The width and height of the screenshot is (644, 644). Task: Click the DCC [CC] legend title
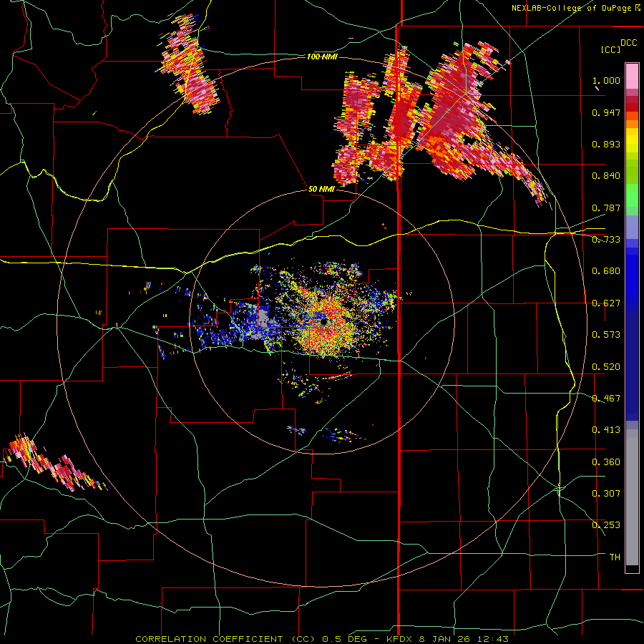618,46
